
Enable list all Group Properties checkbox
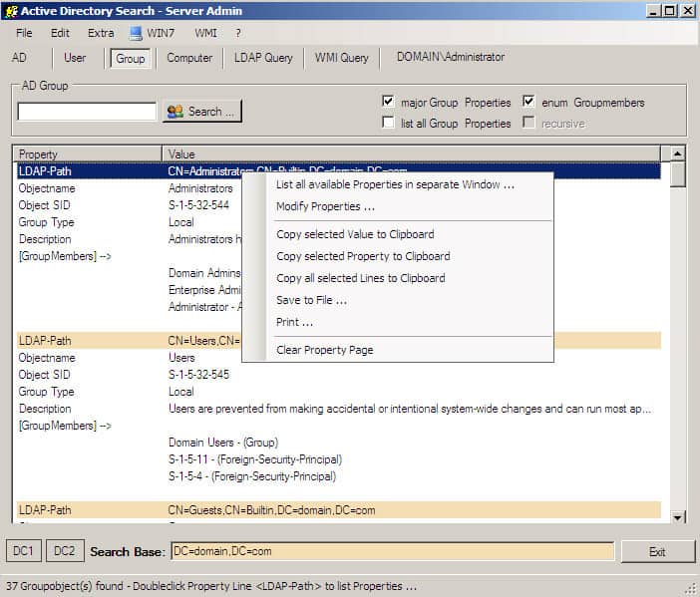(389, 124)
